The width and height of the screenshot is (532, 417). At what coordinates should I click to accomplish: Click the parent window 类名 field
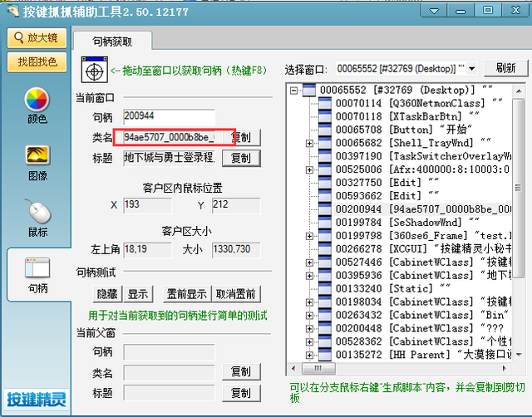click(x=169, y=373)
